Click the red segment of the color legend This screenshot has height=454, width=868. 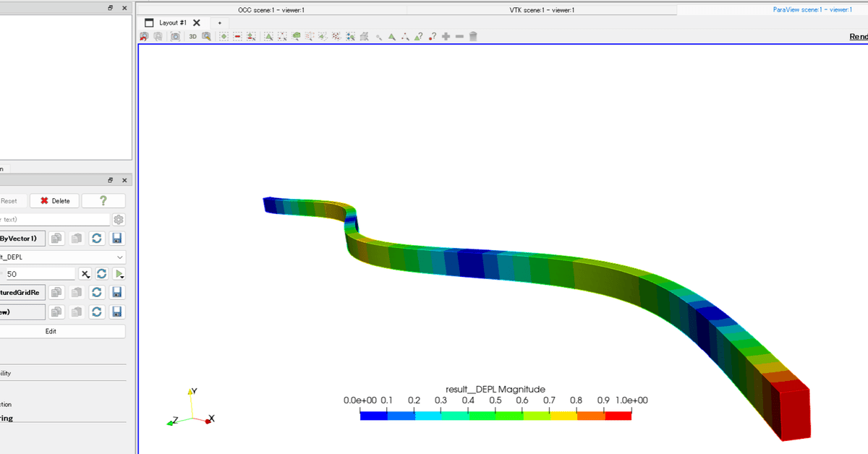[618, 416]
